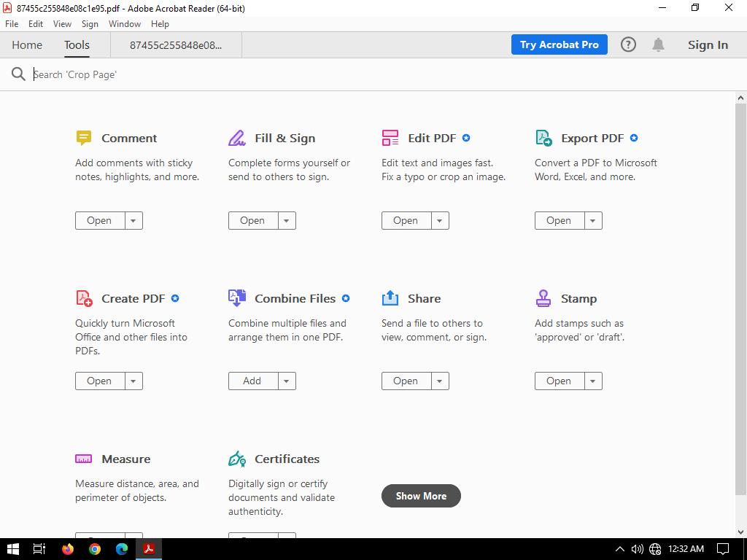Click the Edit PDF tool icon
The height and width of the screenshot is (560, 747).
point(390,138)
